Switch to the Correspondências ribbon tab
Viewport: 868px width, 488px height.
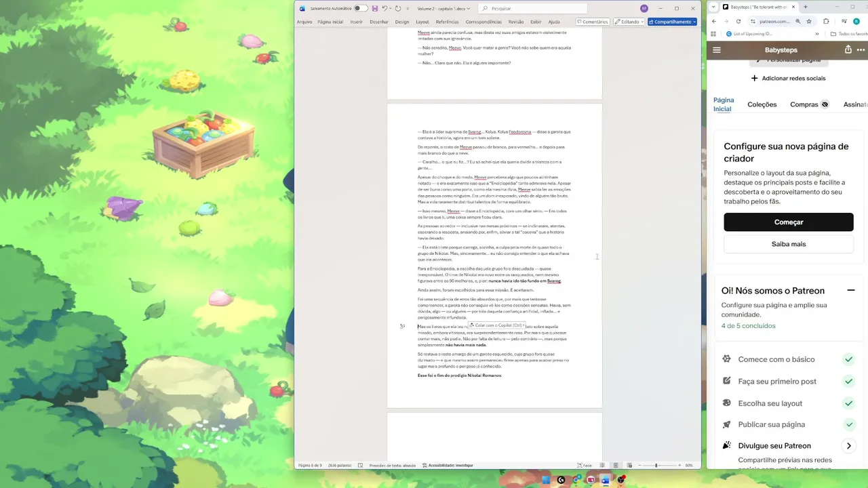point(484,22)
